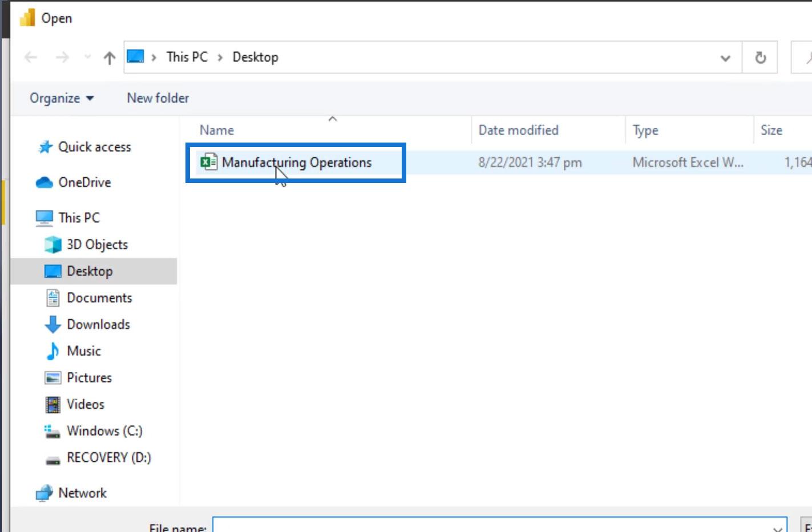This screenshot has height=532, width=812.
Task: Sort files by the Name column
Action: (x=217, y=130)
